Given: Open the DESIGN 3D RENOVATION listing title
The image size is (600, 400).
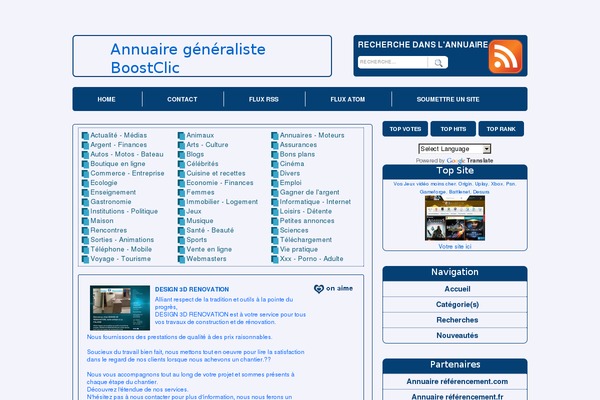Looking at the screenshot, I should [192, 289].
